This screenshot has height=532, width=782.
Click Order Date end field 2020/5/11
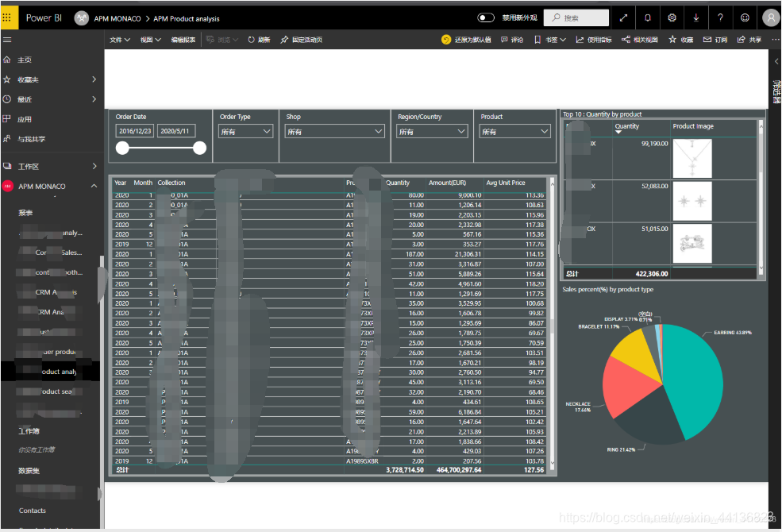tap(176, 131)
